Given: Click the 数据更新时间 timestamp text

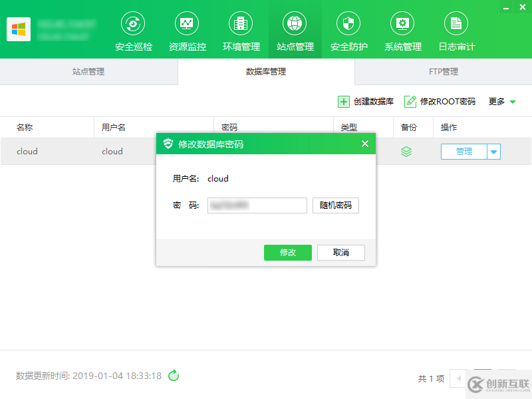Looking at the screenshot, I should (88, 376).
